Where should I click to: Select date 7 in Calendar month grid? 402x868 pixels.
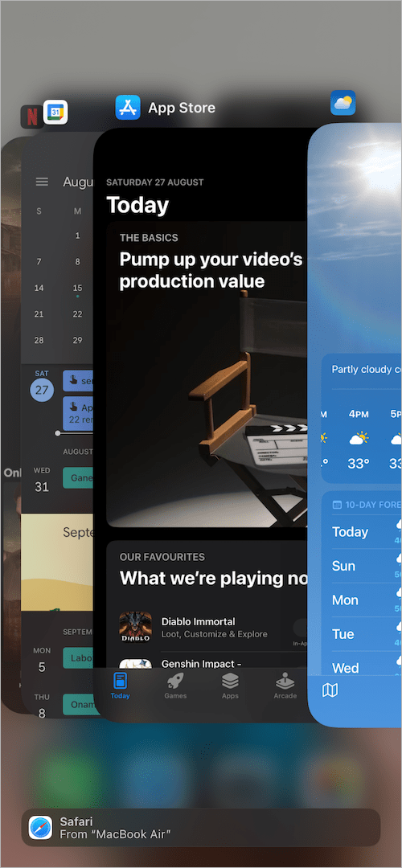(x=39, y=262)
